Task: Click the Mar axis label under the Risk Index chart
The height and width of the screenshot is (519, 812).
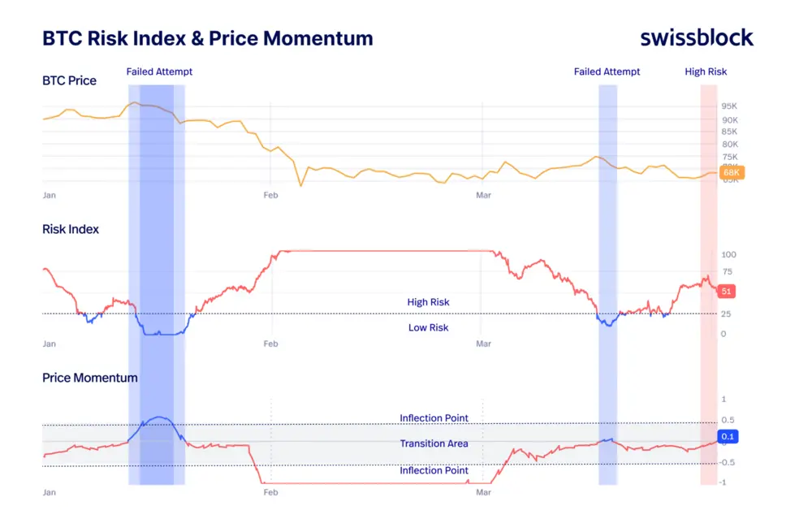Action: pyautogui.click(x=483, y=344)
